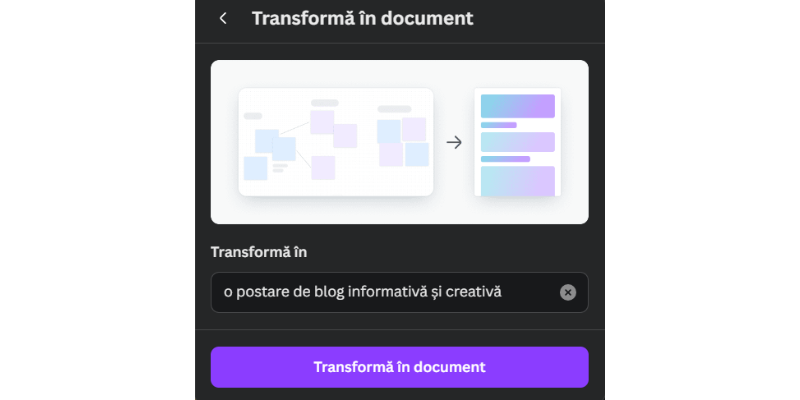
Task: Click the bottom gradient block in the document thumbnail
Action: click(517, 181)
